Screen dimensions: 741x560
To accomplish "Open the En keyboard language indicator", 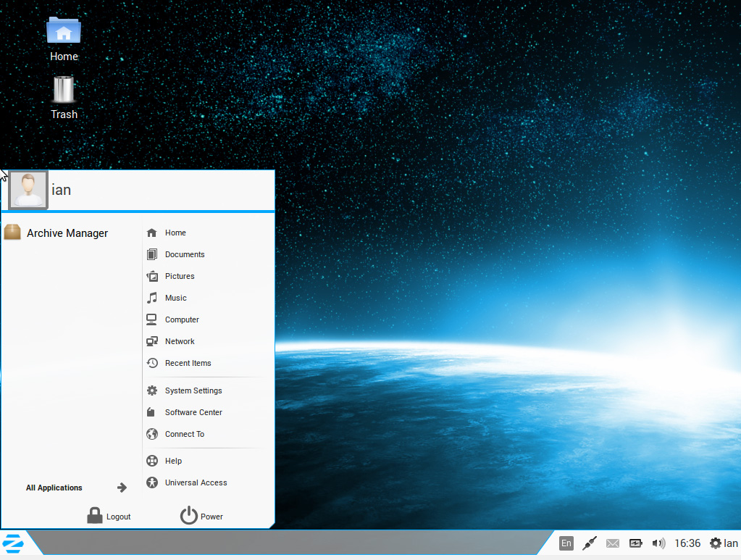I will point(566,543).
